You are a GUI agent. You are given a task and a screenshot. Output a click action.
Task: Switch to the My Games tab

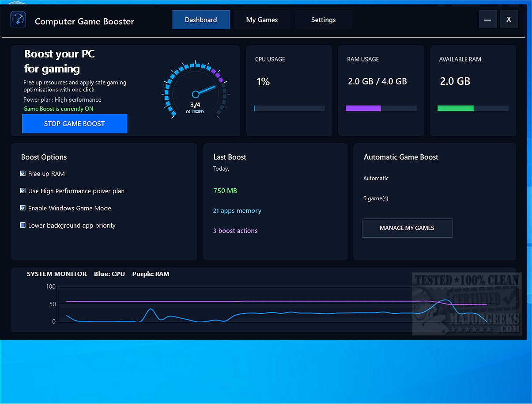262,20
